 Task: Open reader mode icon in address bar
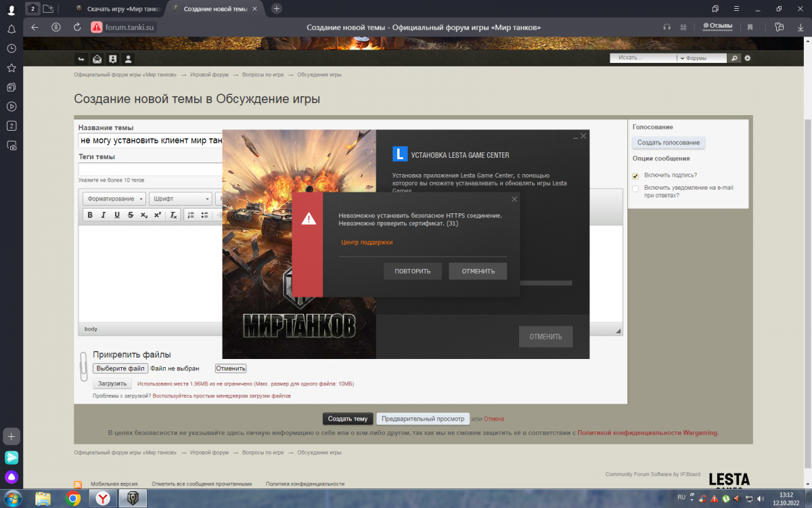pyautogui.click(x=685, y=27)
